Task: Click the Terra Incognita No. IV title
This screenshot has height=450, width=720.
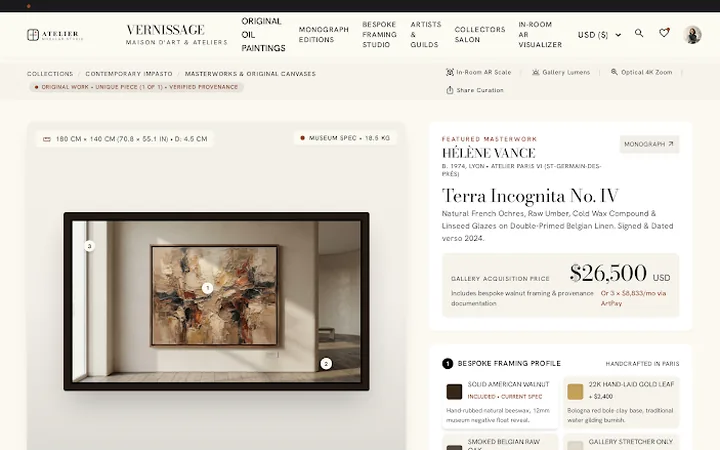Action: pyautogui.click(x=530, y=196)
